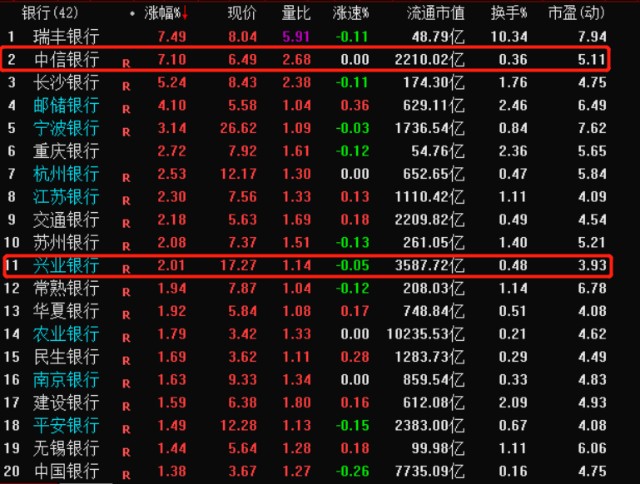Sort by 现价 column header

pos(242,13)
